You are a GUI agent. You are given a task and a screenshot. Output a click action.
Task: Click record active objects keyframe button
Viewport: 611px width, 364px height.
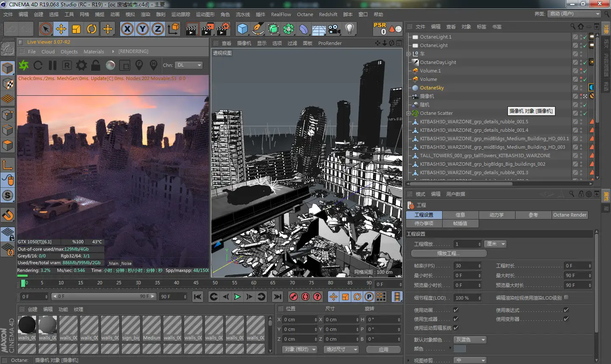click(x=294, y=297)
